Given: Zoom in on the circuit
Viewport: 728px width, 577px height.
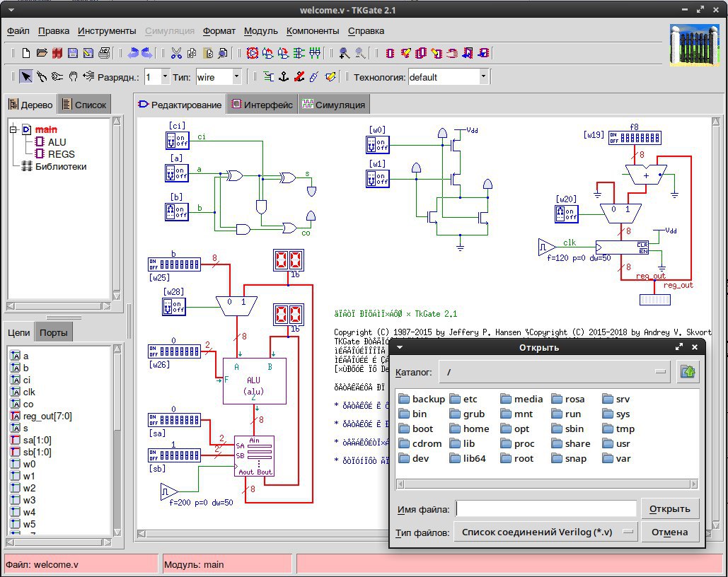Looking at the screenshot, I should pos(344,53).
